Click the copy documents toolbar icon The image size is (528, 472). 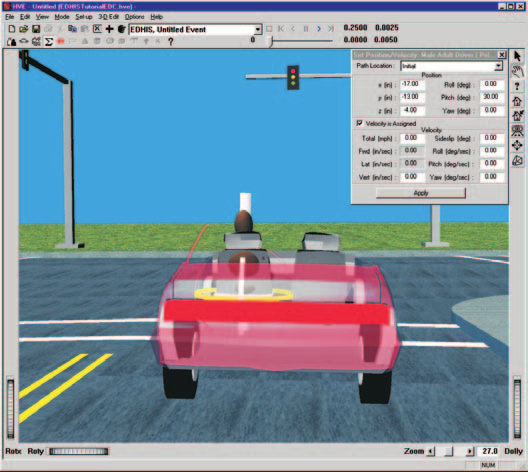click(x=72, y=29)
